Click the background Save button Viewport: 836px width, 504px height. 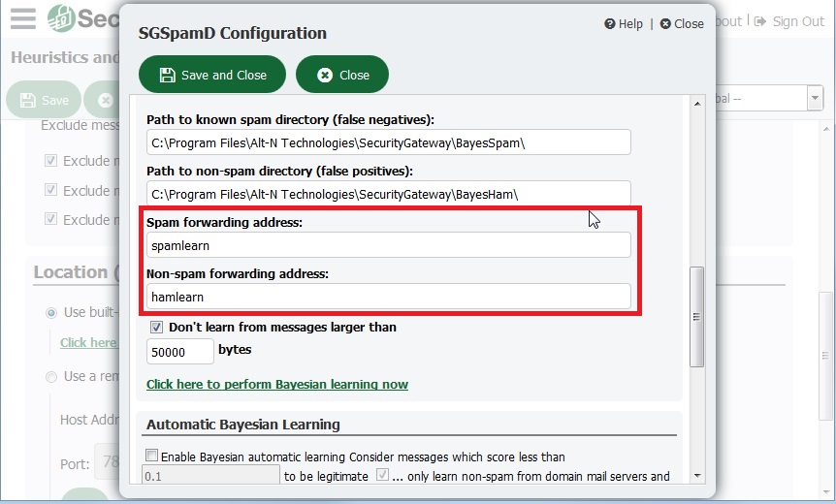click(44, 100)
